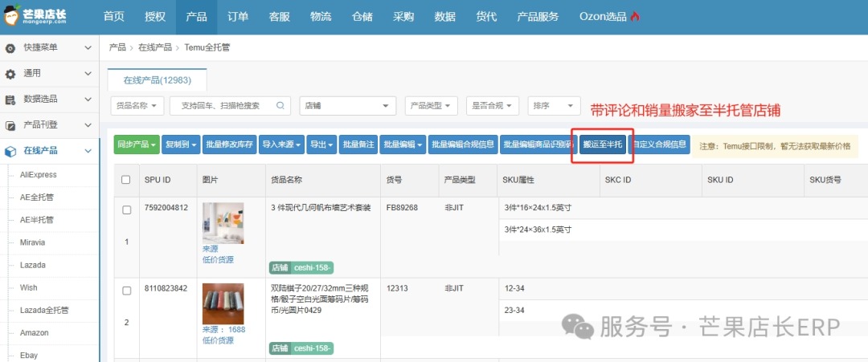Tick the select-all checkbox in table header
This screenshot has width=868, height=362.
pyautogui.click(x=125, y=180)
